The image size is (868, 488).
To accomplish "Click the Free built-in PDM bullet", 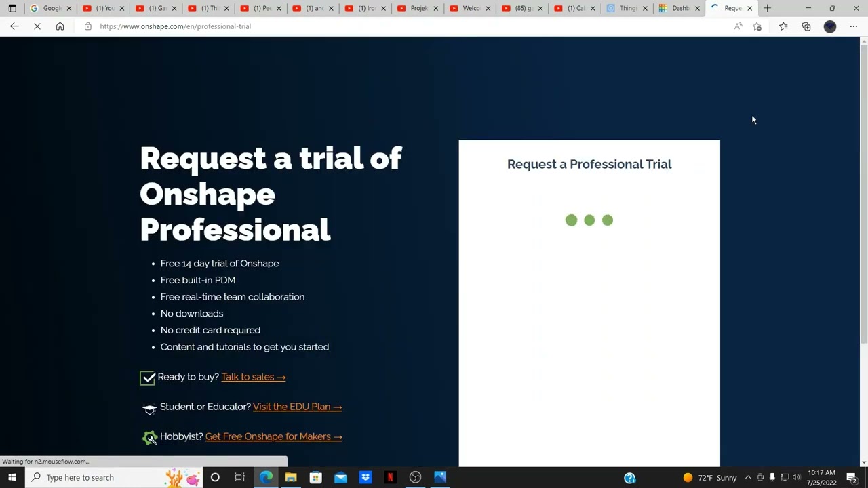I will pos(198,280).
